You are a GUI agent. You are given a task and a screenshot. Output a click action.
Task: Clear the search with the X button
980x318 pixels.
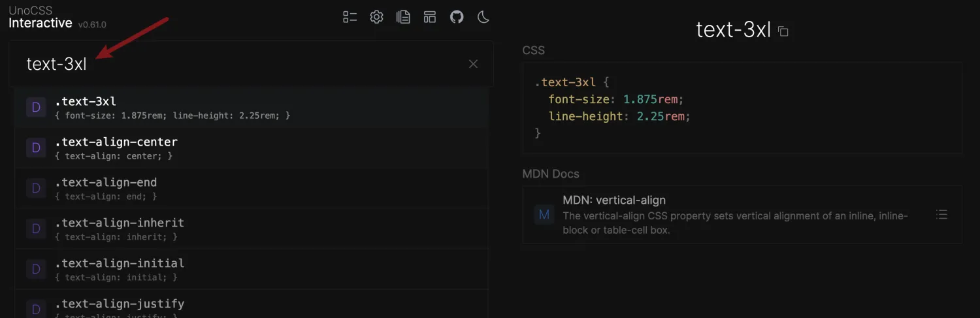473,64
